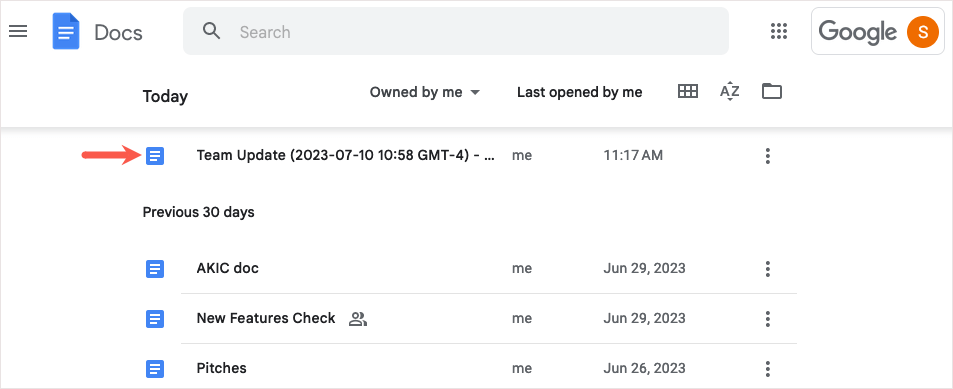Open three-dot menu for Pitches

point(768,368)
